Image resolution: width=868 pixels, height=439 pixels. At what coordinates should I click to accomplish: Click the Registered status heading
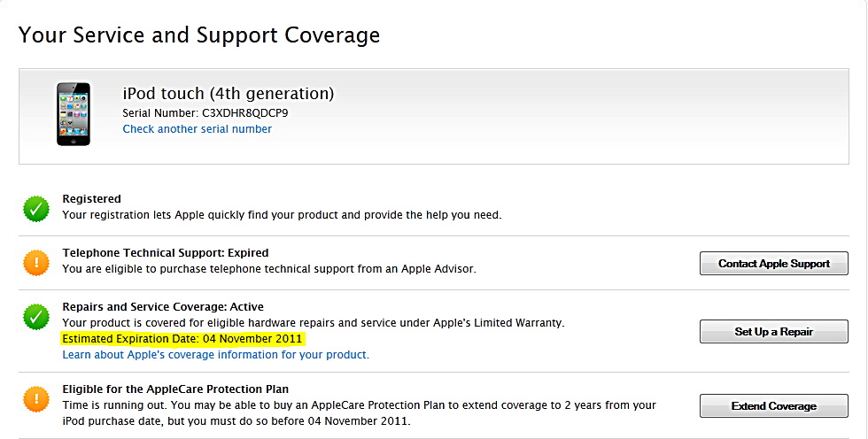tap(91, 199)
